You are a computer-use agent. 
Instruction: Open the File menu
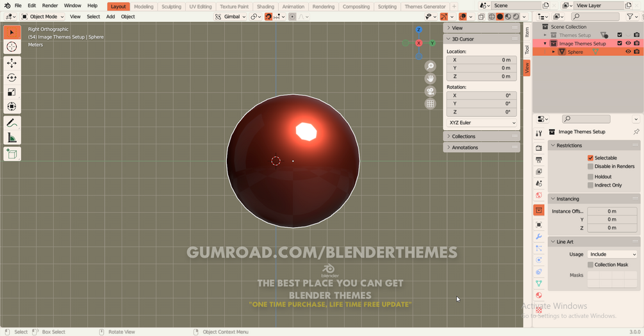tap(18, 6)
